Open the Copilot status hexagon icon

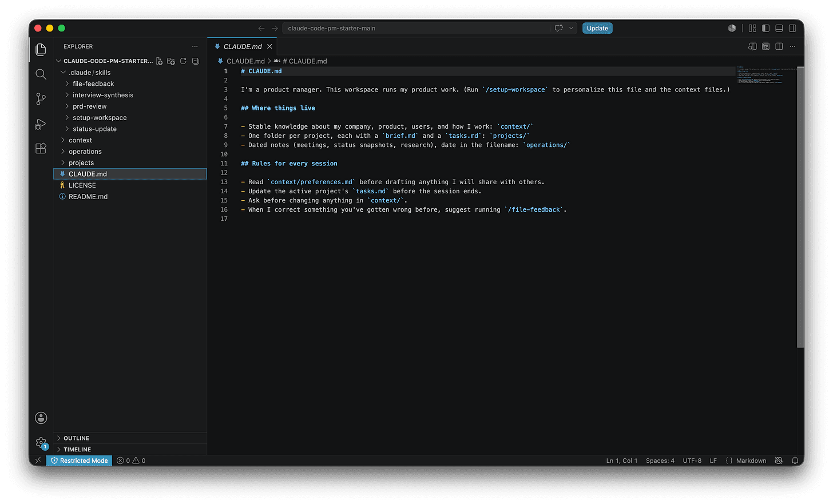pyautogui.click(x=732, y=28)
